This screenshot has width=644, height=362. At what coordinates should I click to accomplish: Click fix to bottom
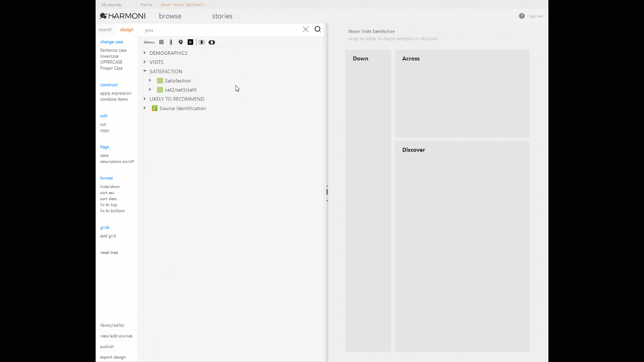[x=112, y=211]
